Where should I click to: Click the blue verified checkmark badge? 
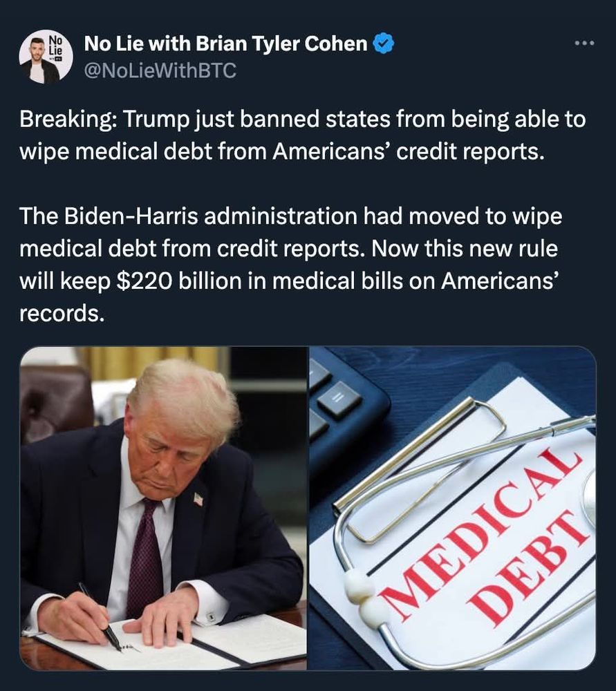(384, 43)
